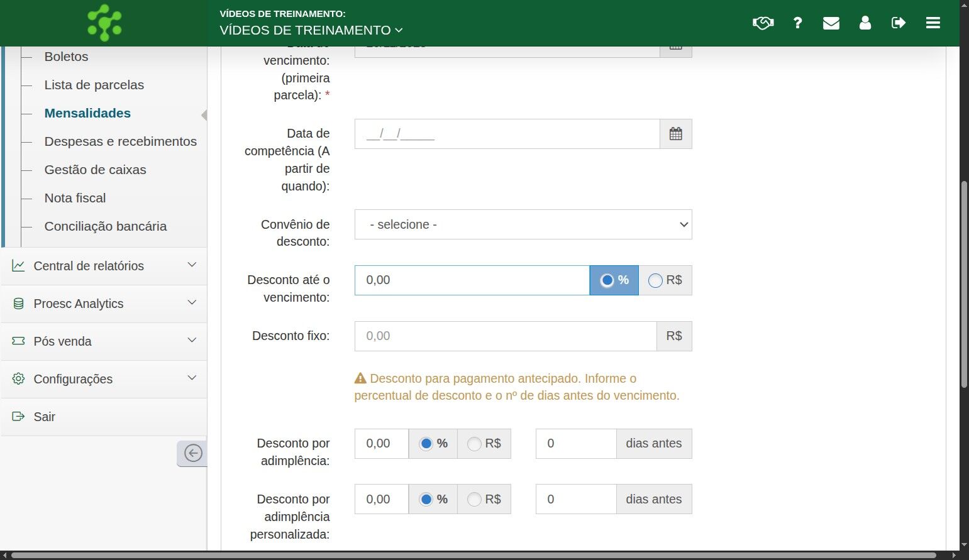Click the Pós venda ticket icon
This screenshot has height=560, width=969.
pyautogui.click(x=18, y=341)
